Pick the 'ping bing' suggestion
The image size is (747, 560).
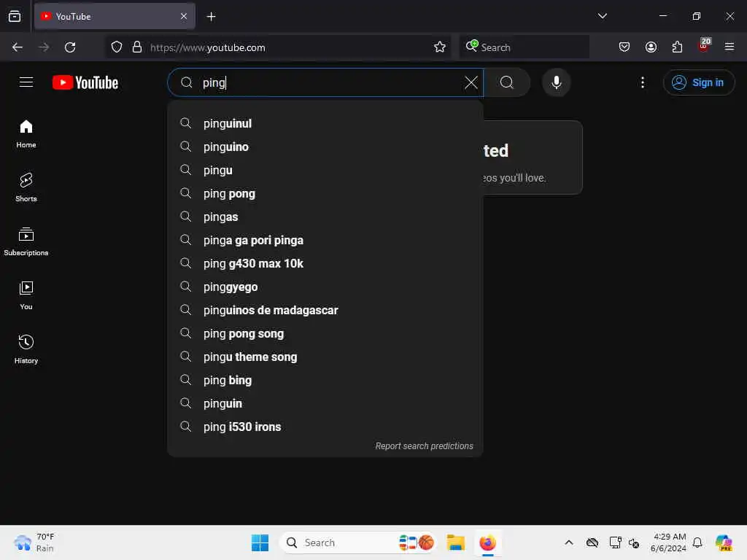pyautogui.click(x=325, y=380)
